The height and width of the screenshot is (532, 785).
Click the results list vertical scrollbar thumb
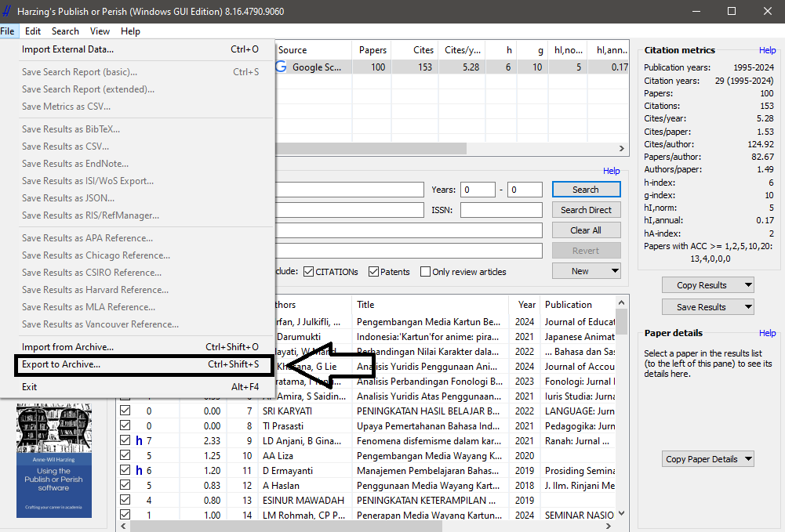click(621, 322)
